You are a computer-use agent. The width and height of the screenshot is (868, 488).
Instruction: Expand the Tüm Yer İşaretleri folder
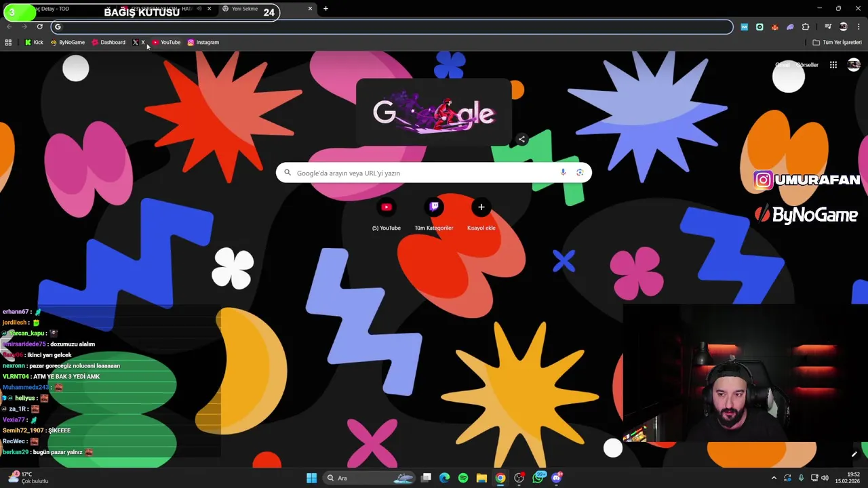click(837, 43)
